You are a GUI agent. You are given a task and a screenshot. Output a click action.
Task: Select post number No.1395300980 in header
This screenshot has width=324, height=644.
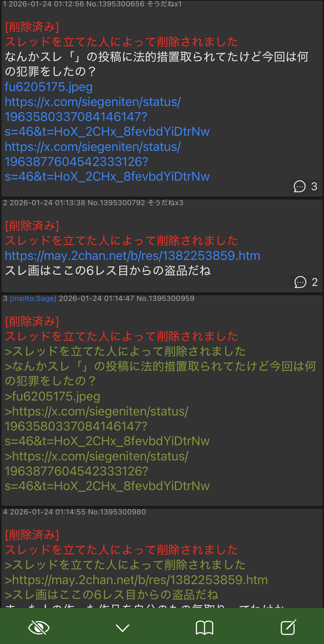click(117, 512)
